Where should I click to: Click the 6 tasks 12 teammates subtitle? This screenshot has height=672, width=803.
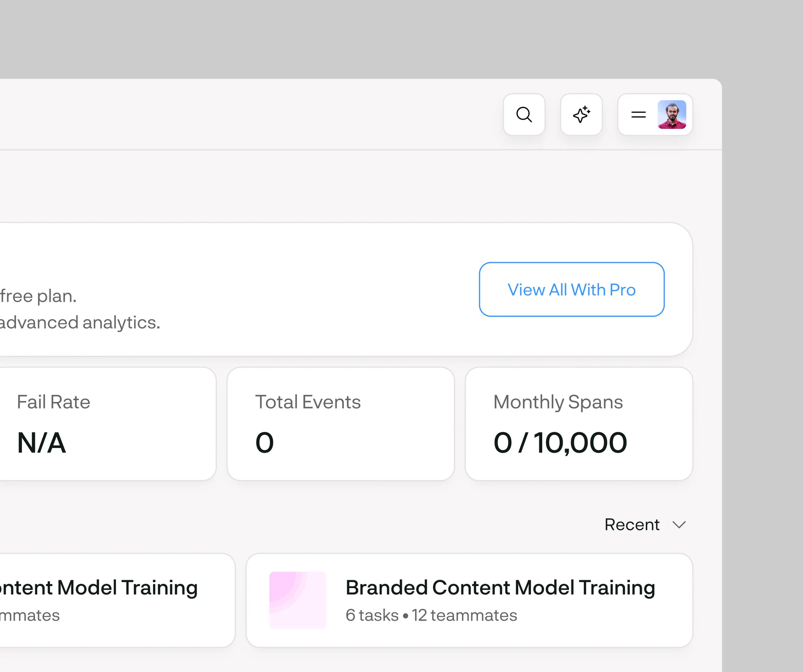431,615
